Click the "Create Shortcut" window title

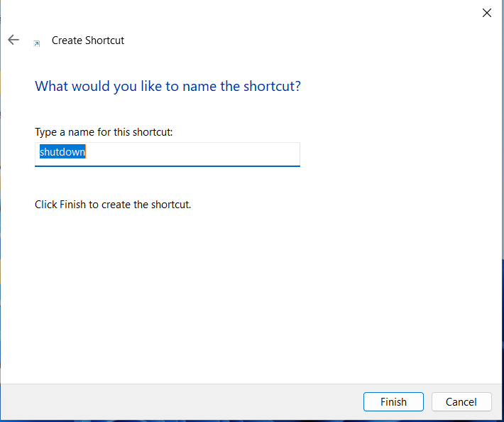(x=88, y=40)
